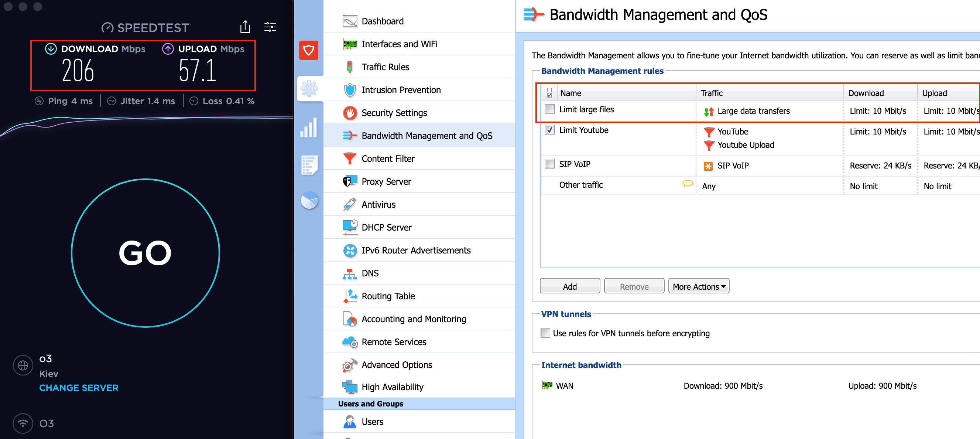The image size is (980, 439).
Task: Select the gear configuration sidebar icon
Action: (x=309, y=89)
